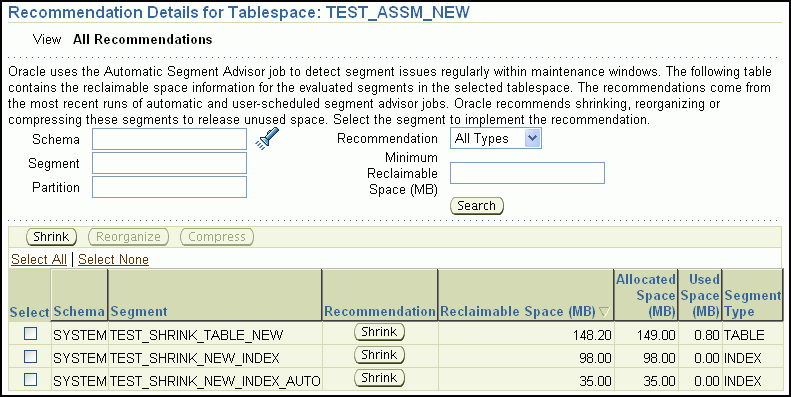This screenshot has width=791, height=397.
Task: Check the TEST_SHRINK_TABLE_NEW row checkbox
Action: pyautogui.click(x=31, y=333)
